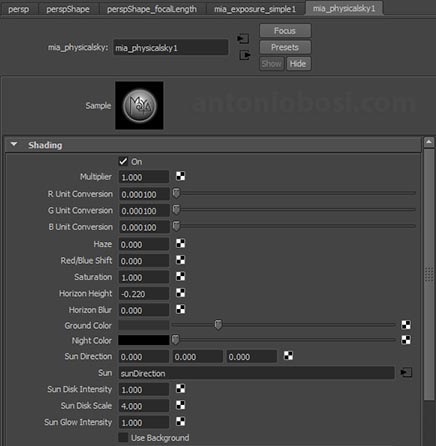
Task: Open the perspShape_focalLength tab
Action: pyautogui.click(x=152, y=9)
